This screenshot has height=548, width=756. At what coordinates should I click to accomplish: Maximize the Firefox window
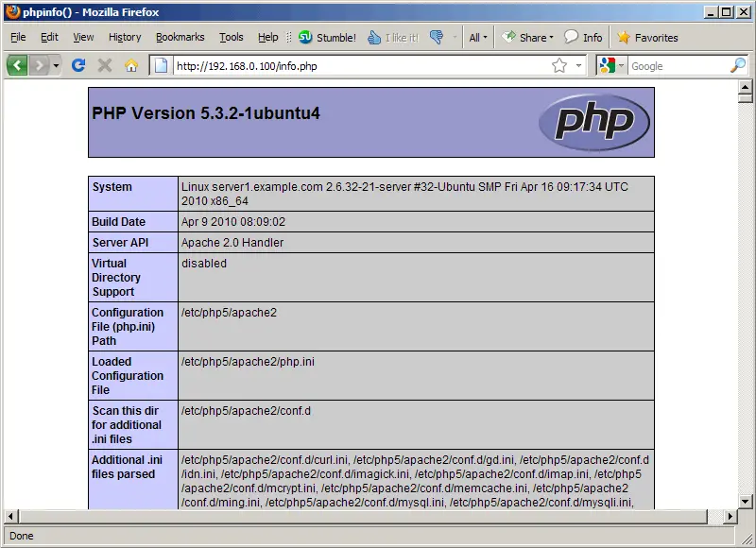pos(727,12)
